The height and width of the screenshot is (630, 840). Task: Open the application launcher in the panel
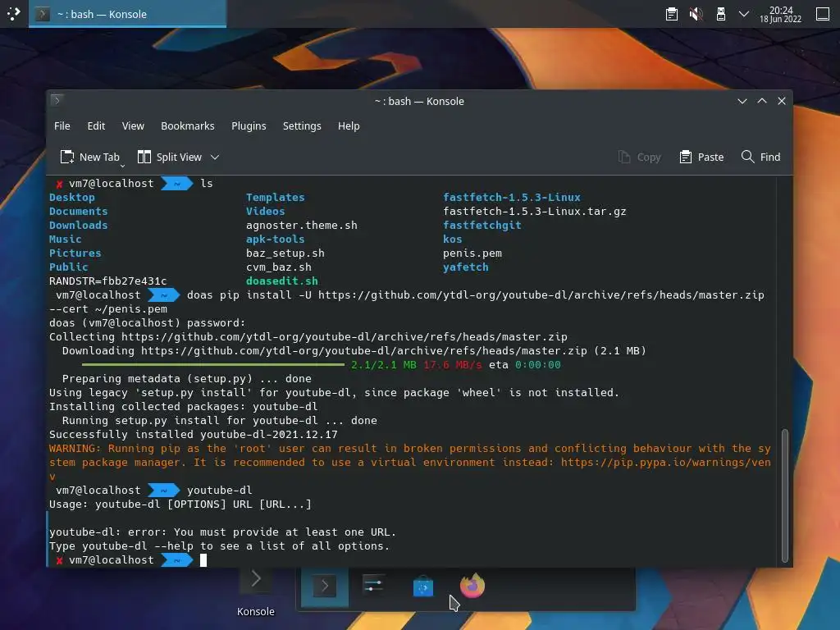(14, 13)
